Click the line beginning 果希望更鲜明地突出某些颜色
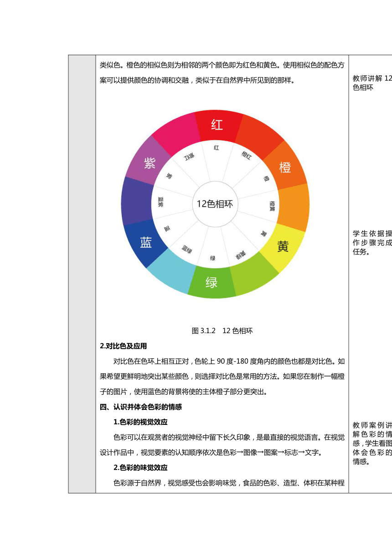This screenshot has height=554, width=392. (x=222, y=376)
